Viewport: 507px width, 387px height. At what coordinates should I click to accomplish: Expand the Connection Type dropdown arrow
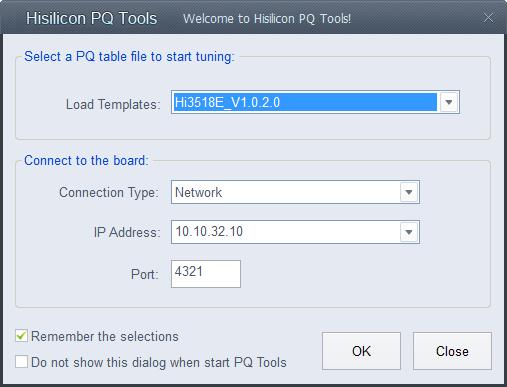(x=409, y=192)
